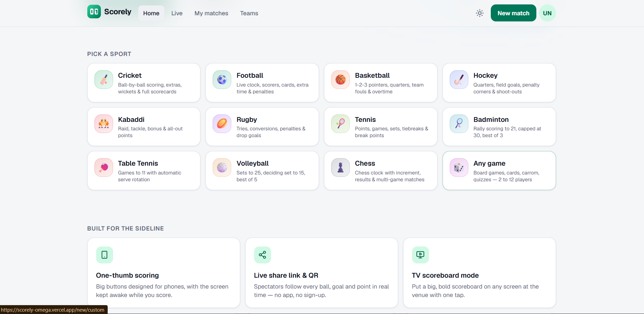Click 'Chess clock with increment' description

pos(390,176)
